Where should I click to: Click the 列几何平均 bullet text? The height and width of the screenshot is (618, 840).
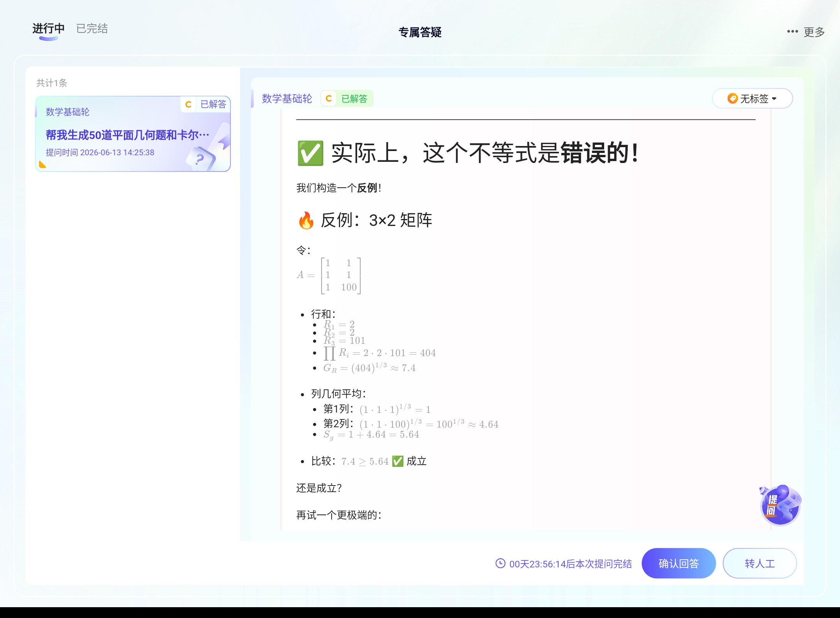339,394
